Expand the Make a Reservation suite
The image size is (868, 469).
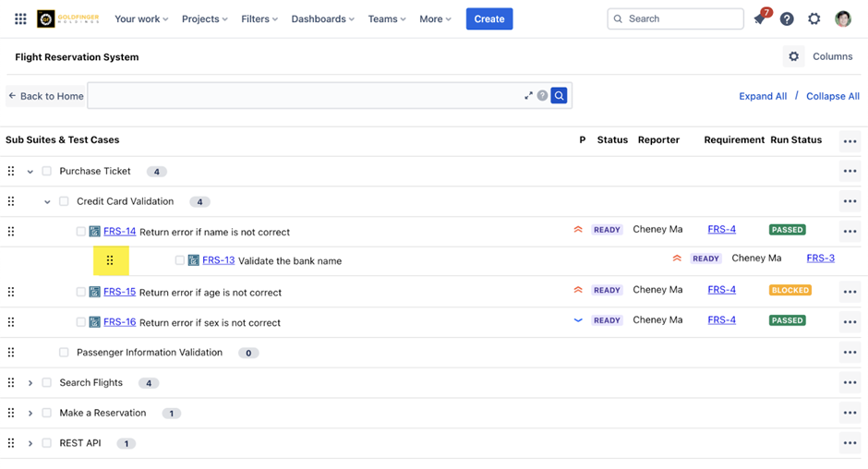pyautogui.click(x=30, y=413)
